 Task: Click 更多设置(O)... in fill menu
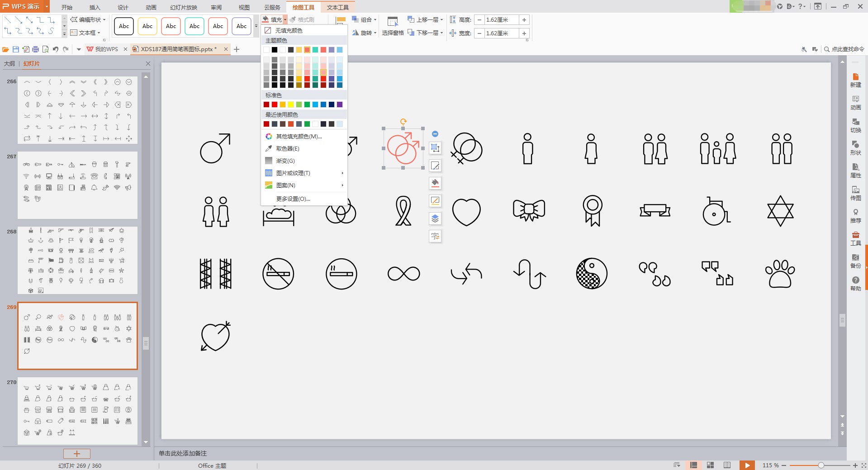pos(293,199)
